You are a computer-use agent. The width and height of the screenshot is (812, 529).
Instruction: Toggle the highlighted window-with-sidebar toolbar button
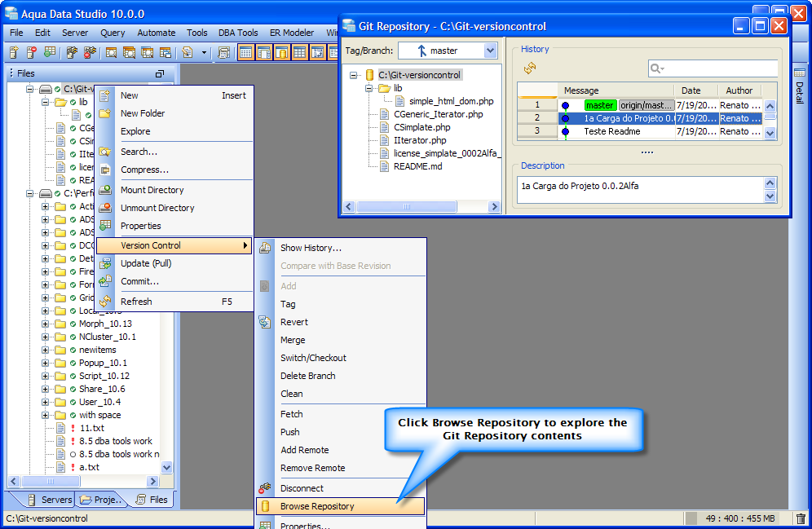[264, 52]
